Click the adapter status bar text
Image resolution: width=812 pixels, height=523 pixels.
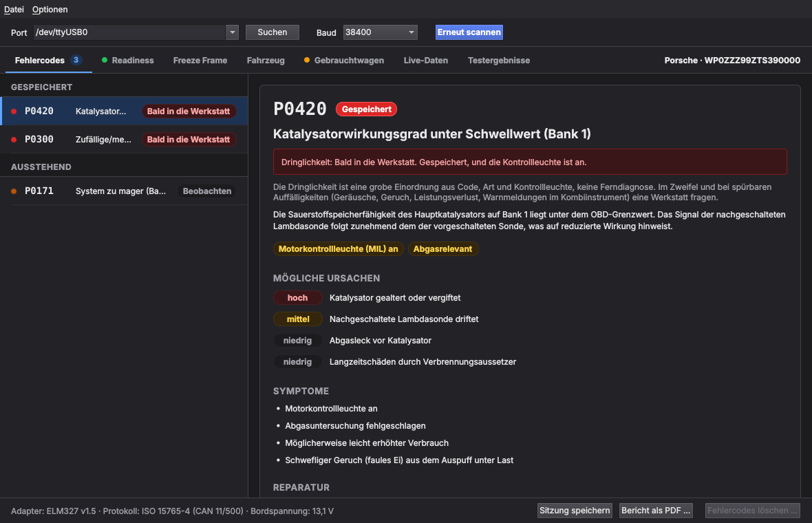coord(172,511)
